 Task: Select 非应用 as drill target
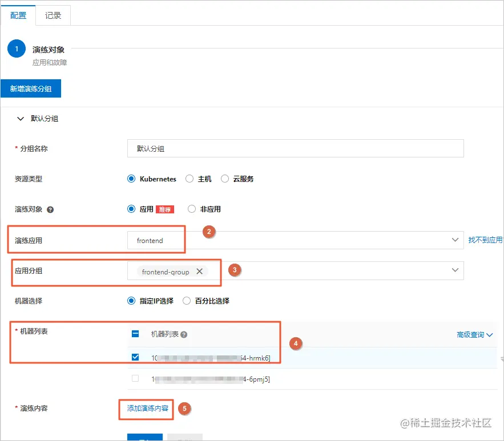point(192,209)
